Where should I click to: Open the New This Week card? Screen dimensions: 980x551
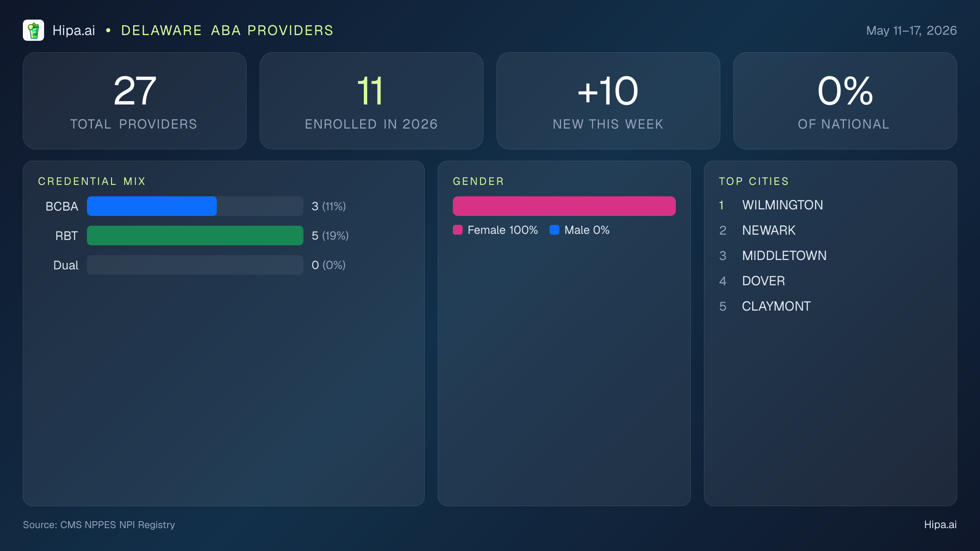[608, 101]
